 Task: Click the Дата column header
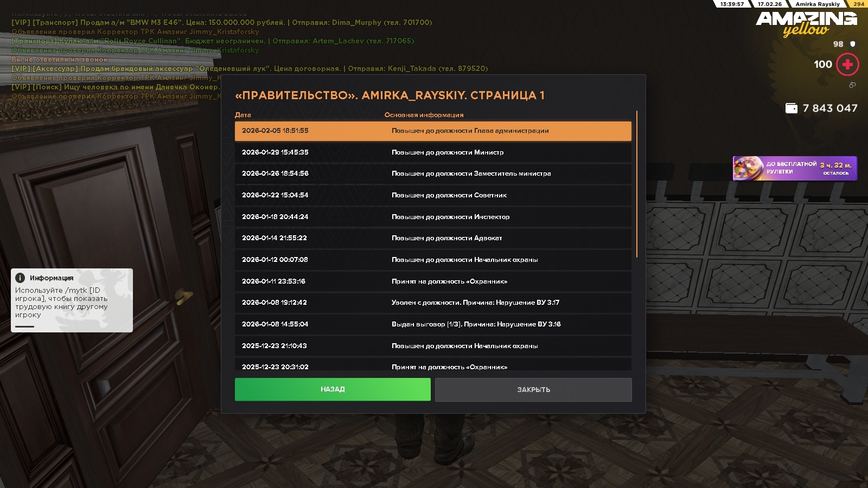click(243, 115)
